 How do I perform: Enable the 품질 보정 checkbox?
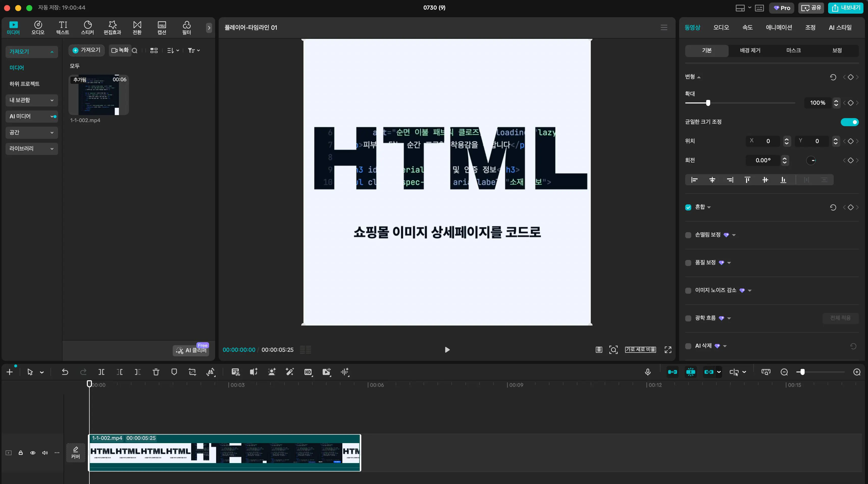(688, 263)
